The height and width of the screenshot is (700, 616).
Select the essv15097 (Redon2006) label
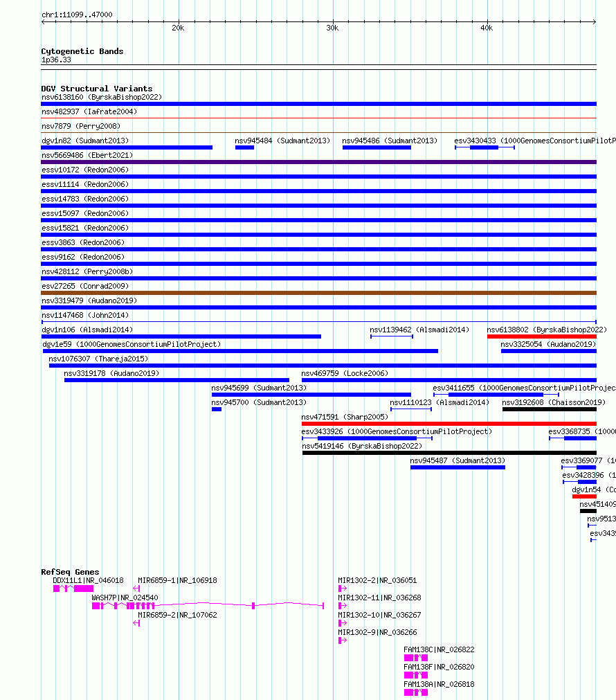85,213
